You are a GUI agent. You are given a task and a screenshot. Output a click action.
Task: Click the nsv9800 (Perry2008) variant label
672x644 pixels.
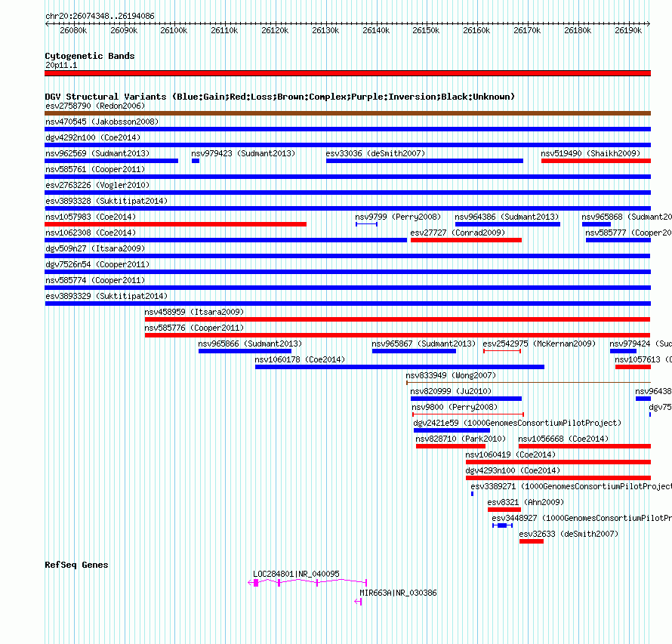[455, 407]
